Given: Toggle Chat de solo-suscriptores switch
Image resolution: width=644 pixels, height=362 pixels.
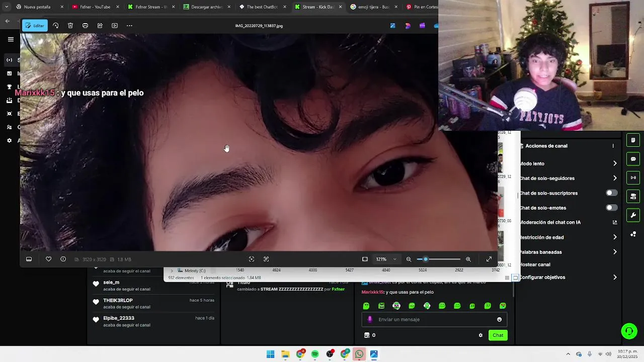Looking at the screenshot, I should click(x=611, y=193).
